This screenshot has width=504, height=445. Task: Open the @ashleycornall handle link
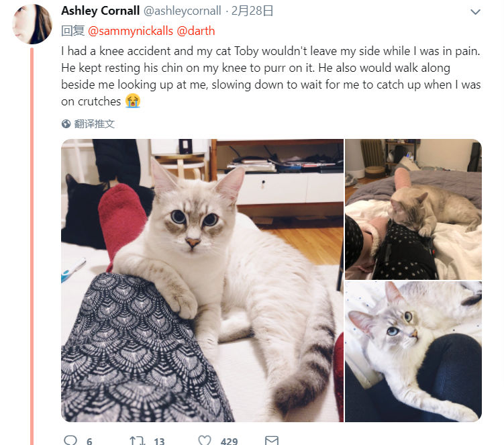click(183, 11)
